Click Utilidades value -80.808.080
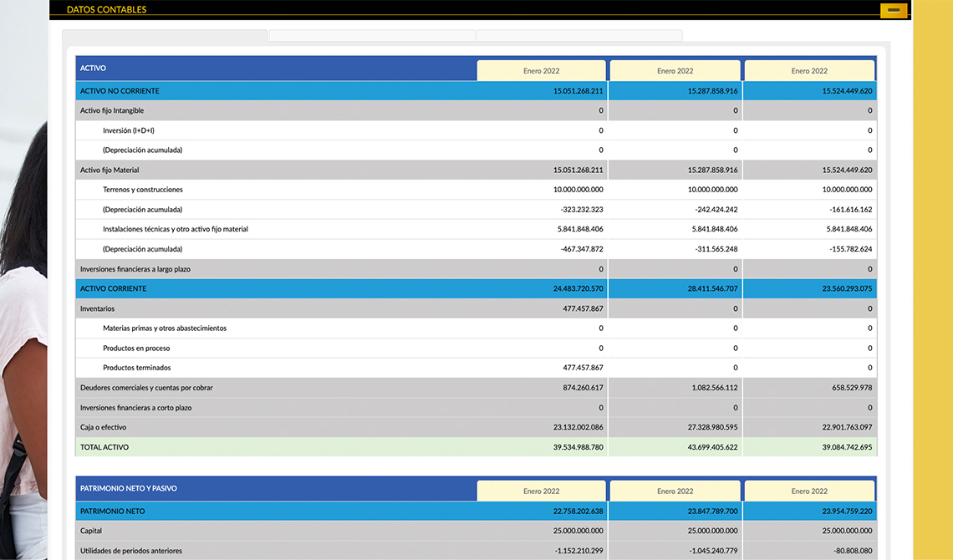The height and width of the screenshot is (560, 953). click(853, 551)
